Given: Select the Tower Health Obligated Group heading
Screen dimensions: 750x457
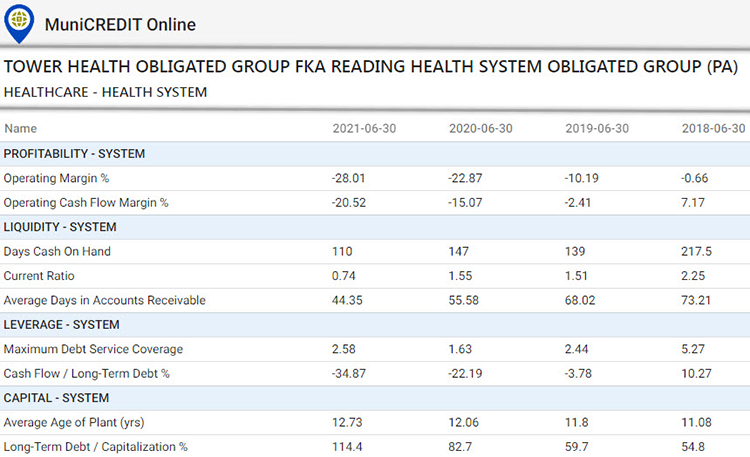Looking at the screenshot, I should [371, 67].
